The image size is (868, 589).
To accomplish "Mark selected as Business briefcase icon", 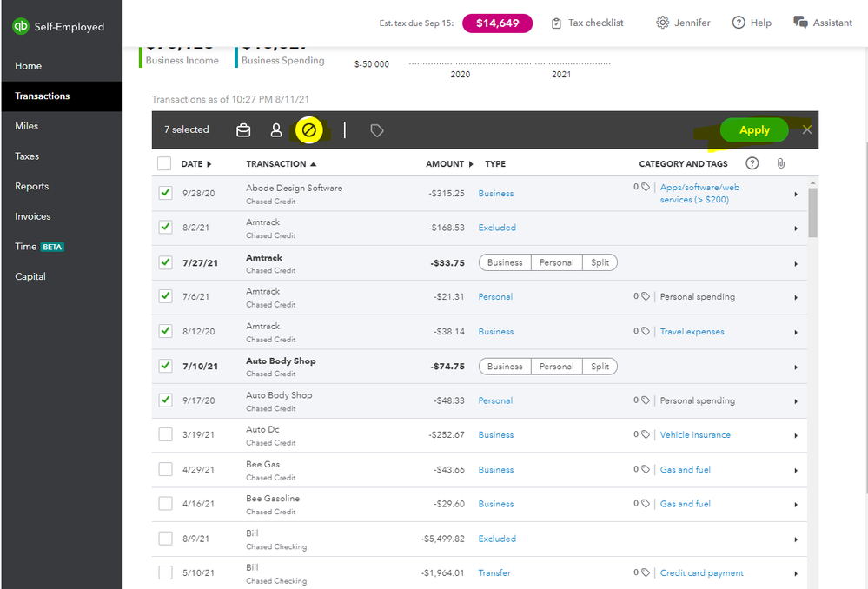I will [243, 130].
